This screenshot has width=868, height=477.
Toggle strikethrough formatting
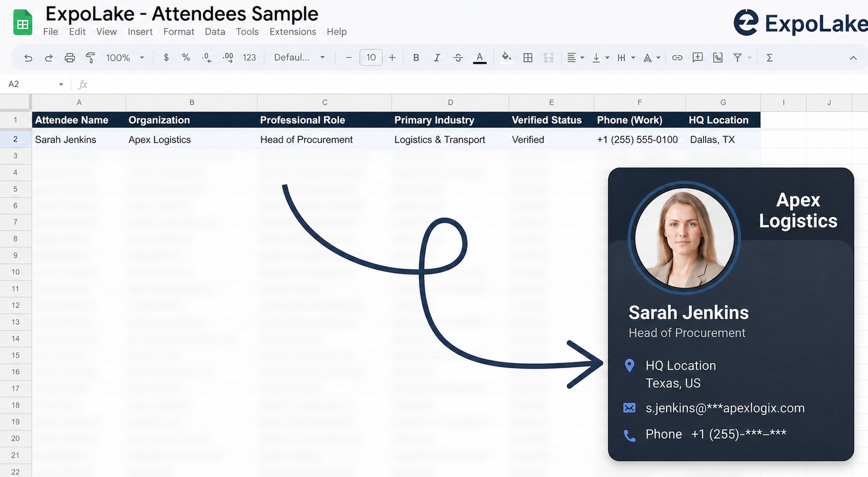pyautogui.click(x=458, y=57)
